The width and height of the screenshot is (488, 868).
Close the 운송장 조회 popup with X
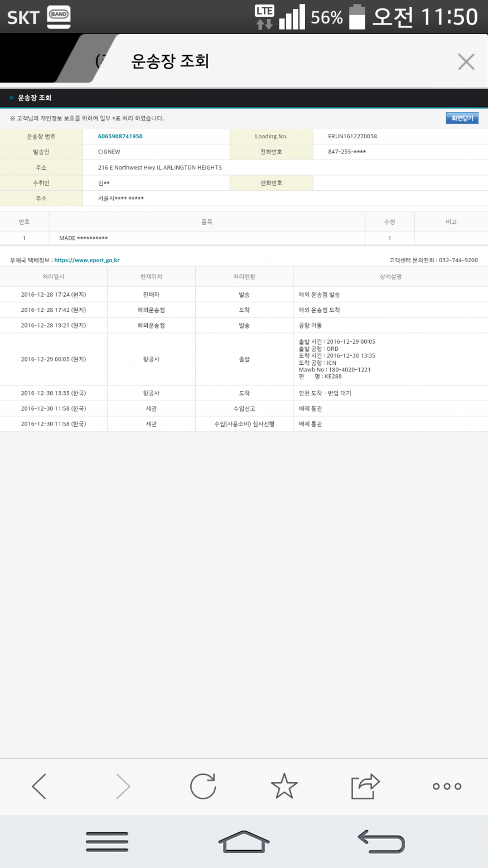coord(466,61)
